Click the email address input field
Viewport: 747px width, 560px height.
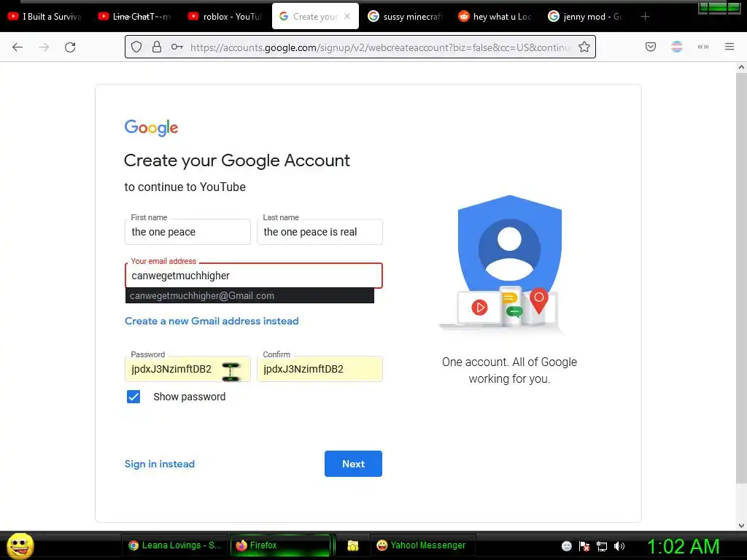[253, 276]
